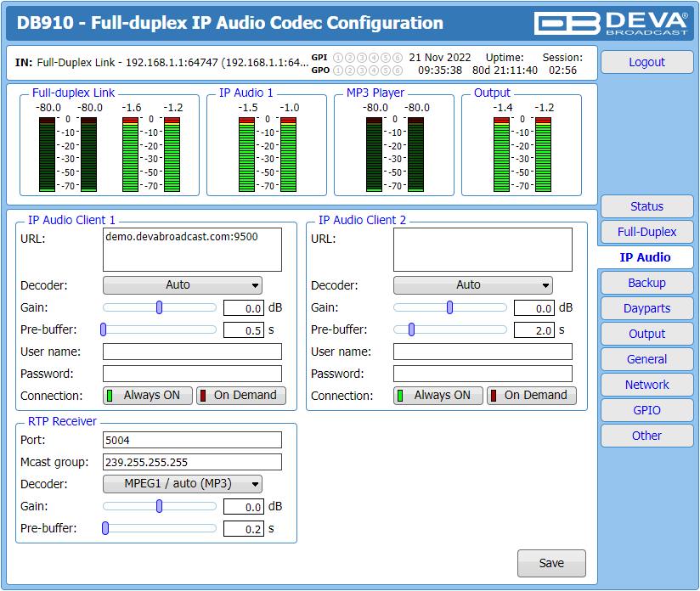Viewport: 700px width, 591px height.
Task: Click GPI indicator number 3
Action: tap(362, 58)
